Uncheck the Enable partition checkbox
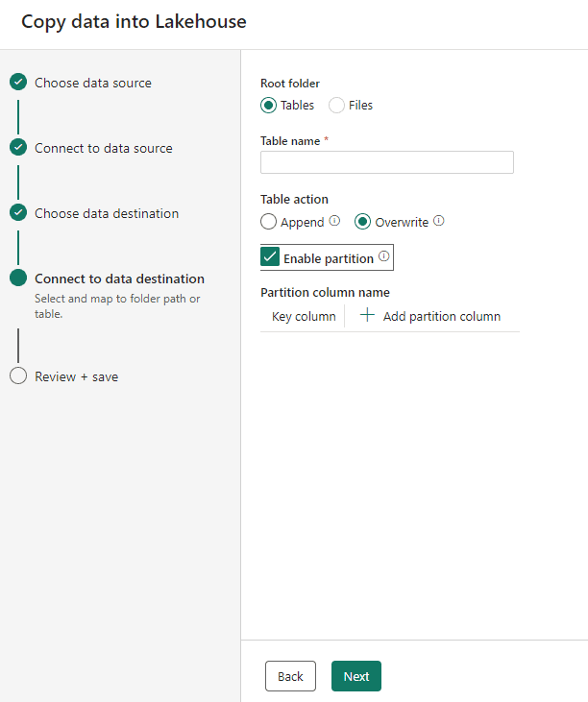 270,257
